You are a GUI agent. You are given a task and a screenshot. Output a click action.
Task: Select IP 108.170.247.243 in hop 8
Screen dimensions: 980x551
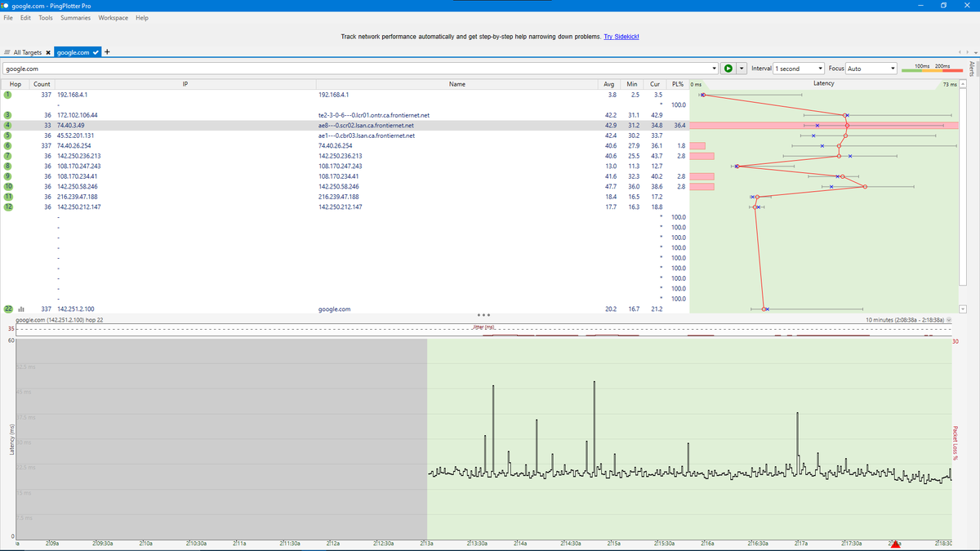79,166
